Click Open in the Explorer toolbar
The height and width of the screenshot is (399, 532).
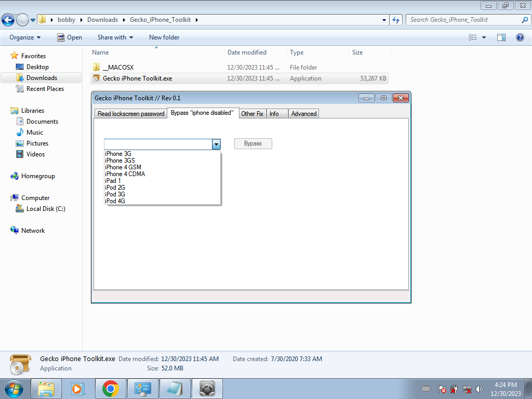[70, 37]
